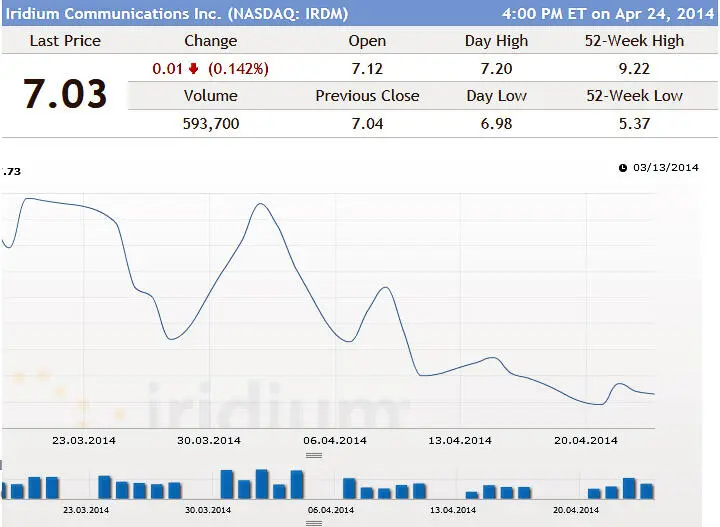Click the price chart axis label 23.03.2014
The image size is (720, 527).
coord(84,441)
